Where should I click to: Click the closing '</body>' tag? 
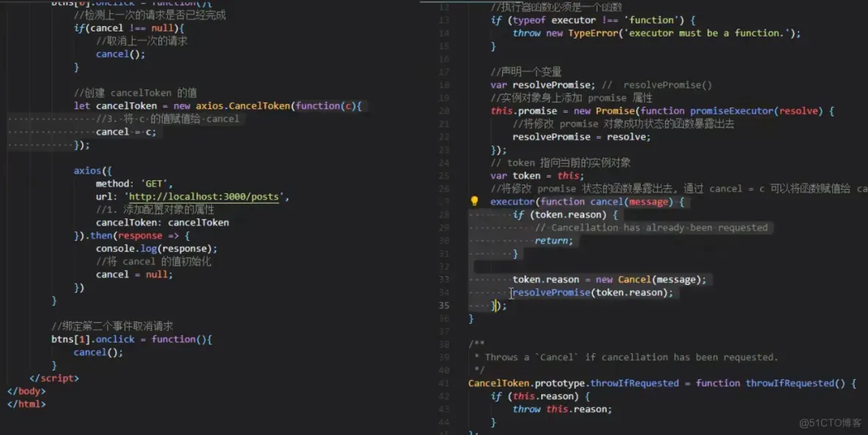coord(26,391)
